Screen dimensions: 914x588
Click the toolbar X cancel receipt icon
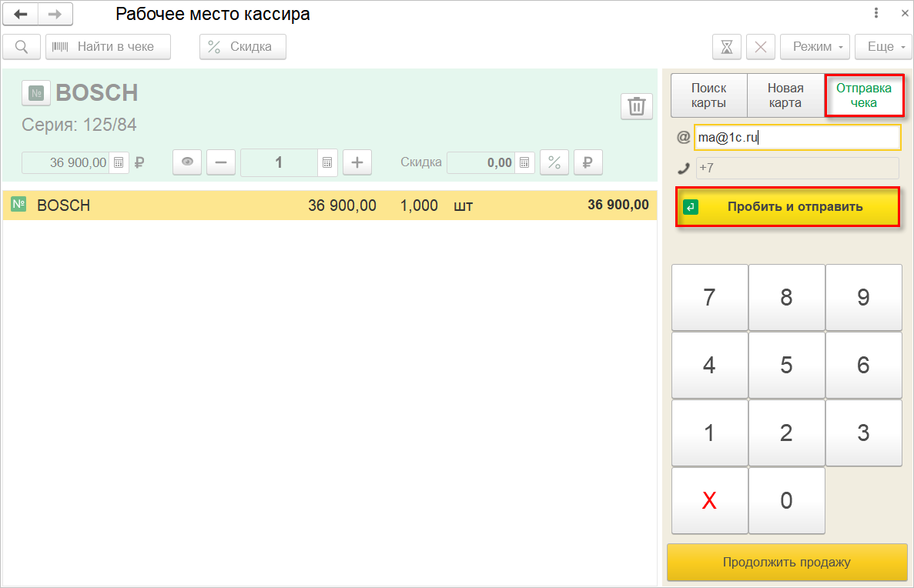coord(761,47)
